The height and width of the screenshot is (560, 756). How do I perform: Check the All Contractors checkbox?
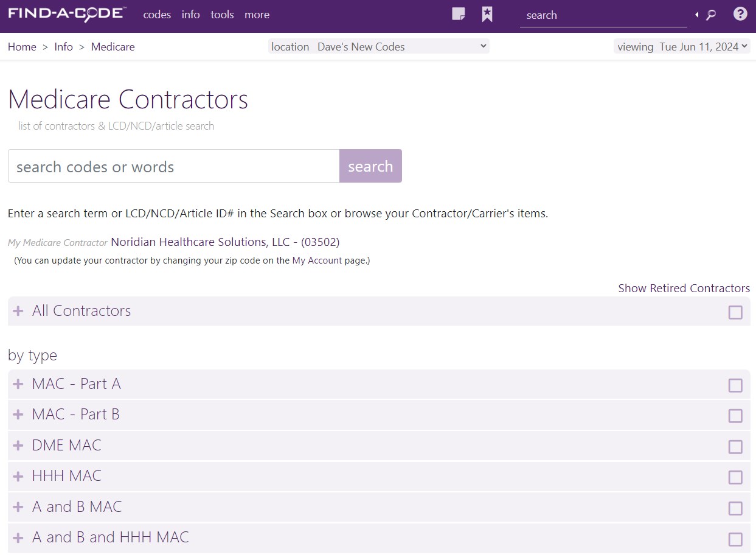[735, 312]
